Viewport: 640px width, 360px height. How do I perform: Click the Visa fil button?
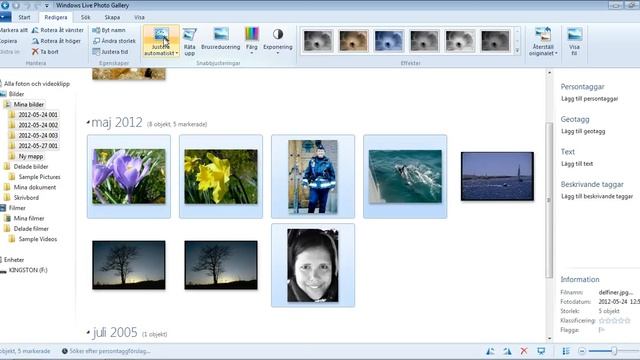pyautogui.click(x=574, y=41)
